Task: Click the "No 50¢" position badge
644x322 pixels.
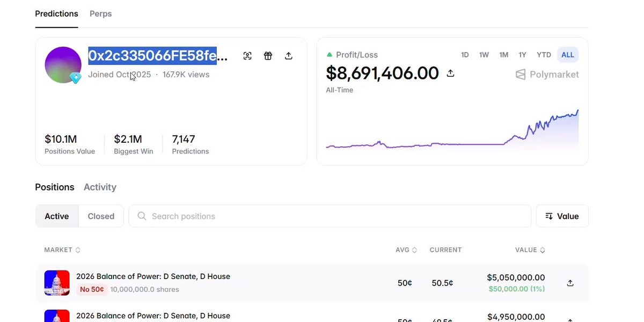Action: pos(92,289)
